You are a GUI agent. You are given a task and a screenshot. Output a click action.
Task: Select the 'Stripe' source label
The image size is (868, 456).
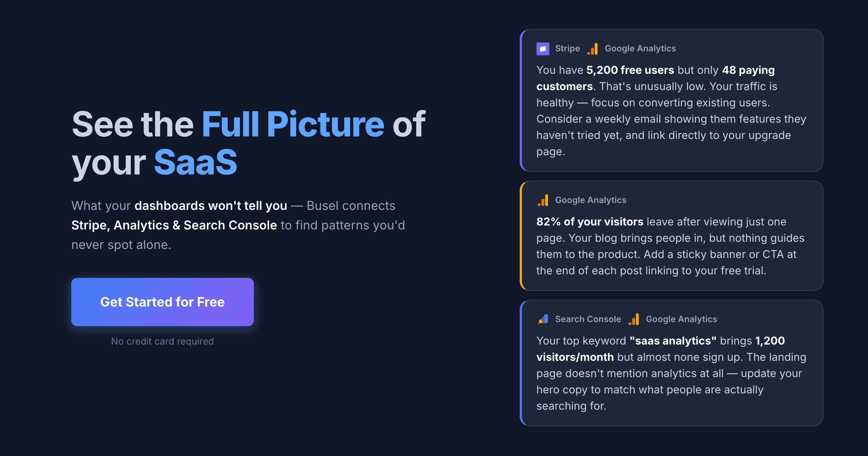[x=567, y=48]
